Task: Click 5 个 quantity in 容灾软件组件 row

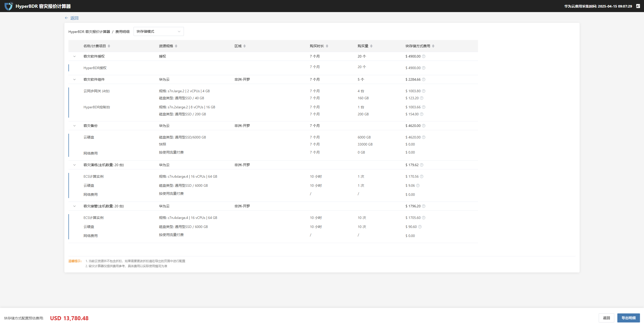Action: (361, 79)
